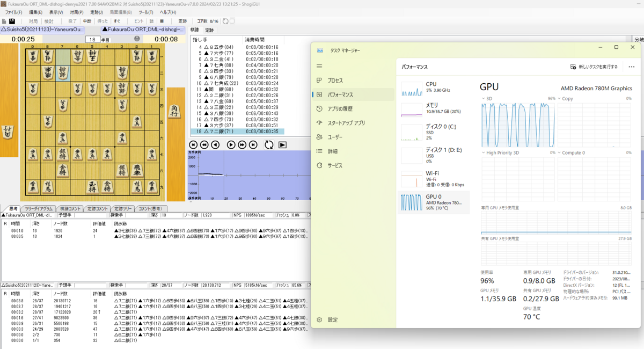Open アプリの履歴 in Task Manager sidebar
This screenshot has height=349, width=644.
coord(353,108)
